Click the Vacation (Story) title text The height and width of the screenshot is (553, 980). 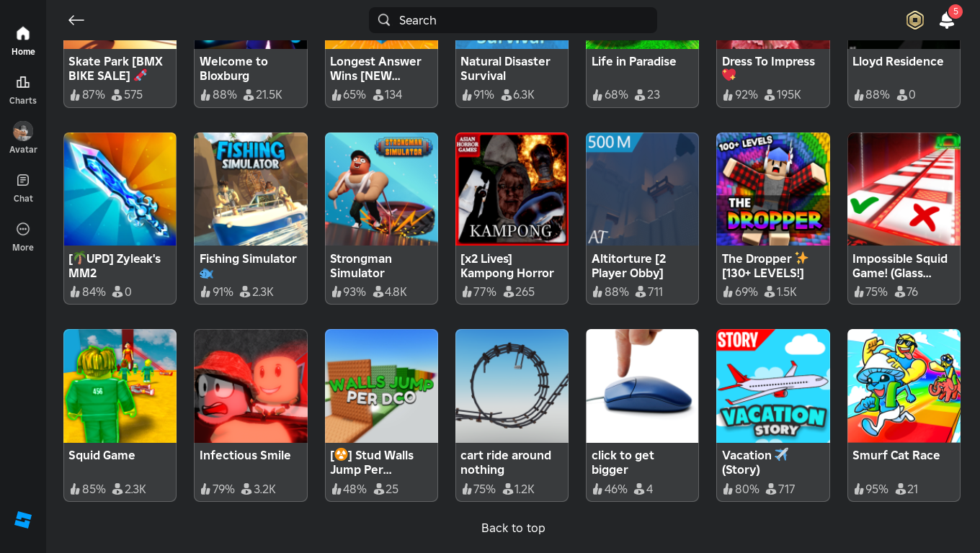click(755, 462)
